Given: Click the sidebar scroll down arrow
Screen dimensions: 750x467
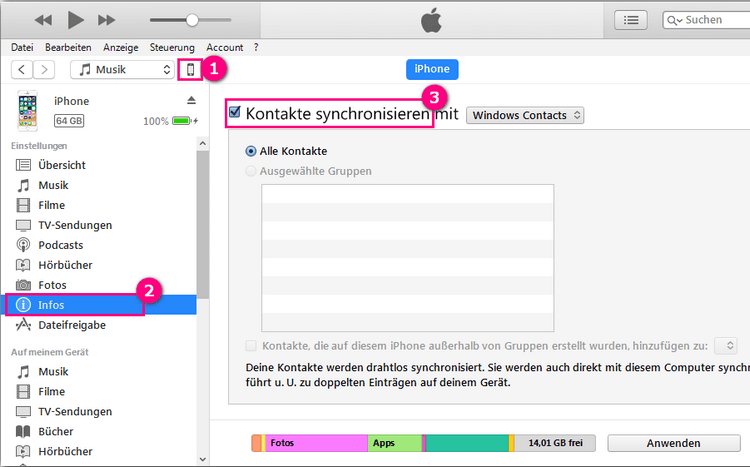Looking at the screenshot, I should 203,459.
